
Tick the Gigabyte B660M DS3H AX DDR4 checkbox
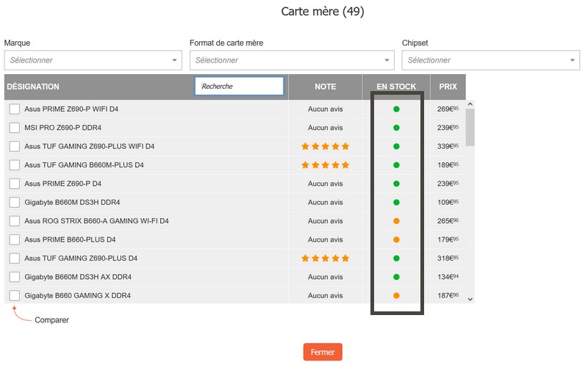[14, 277]
